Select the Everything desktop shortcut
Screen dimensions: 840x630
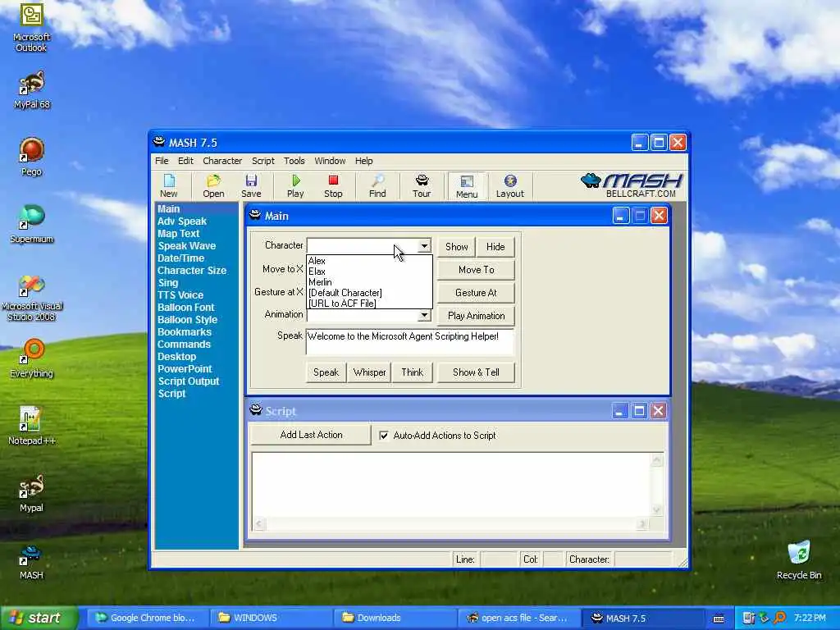[x=31, y=358]
